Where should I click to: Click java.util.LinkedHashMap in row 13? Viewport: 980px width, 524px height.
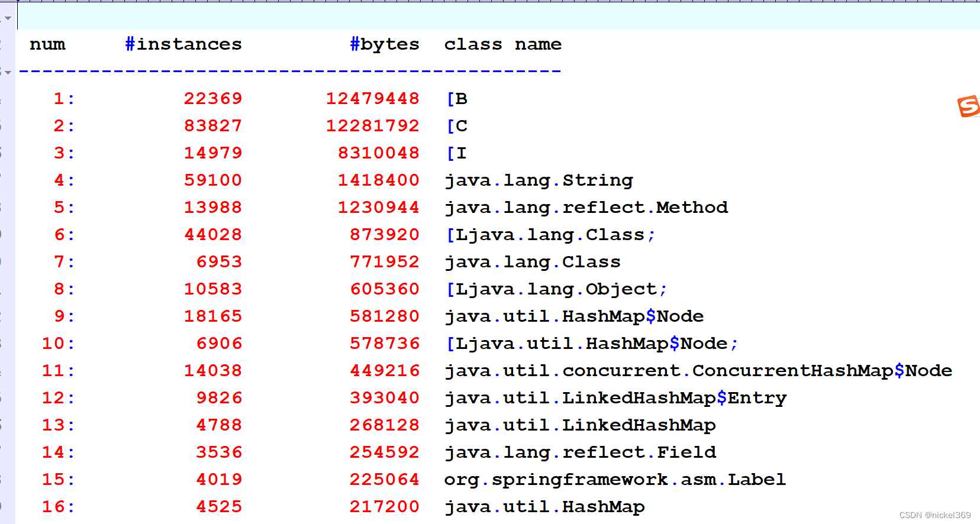[x=580, y=425]
